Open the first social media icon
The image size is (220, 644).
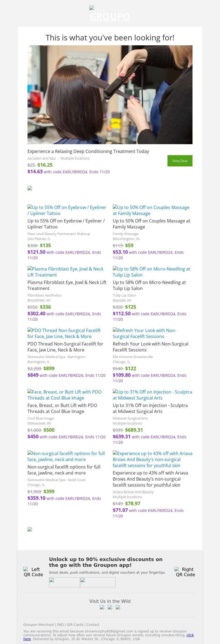[x=102, y=607]
